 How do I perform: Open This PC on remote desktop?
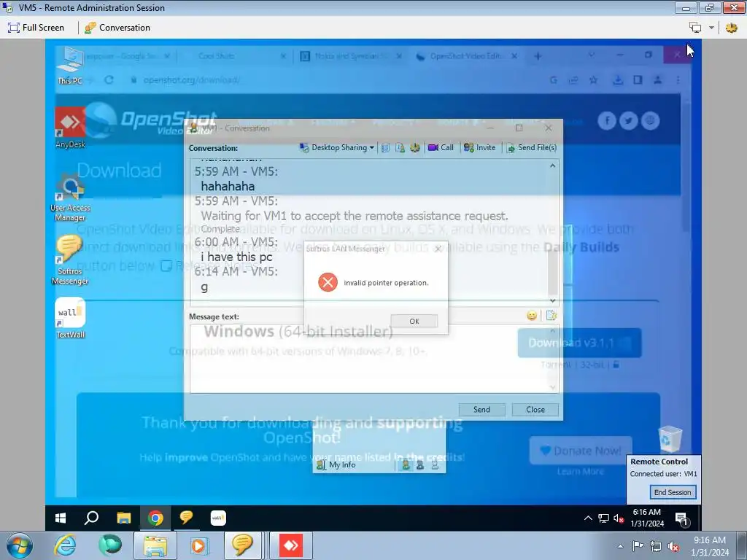[x=70, y=66]
